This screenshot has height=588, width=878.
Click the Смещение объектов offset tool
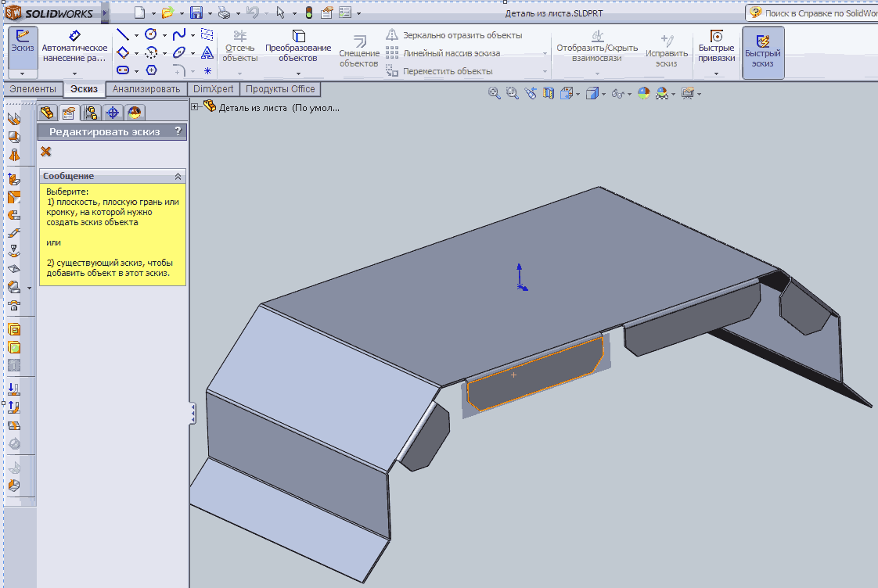(359, 52)
